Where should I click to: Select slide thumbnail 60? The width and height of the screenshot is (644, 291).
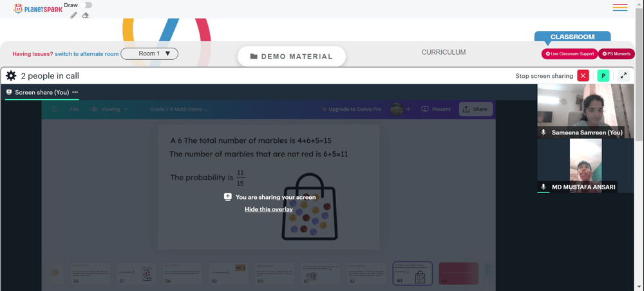[x=275, y=274]
